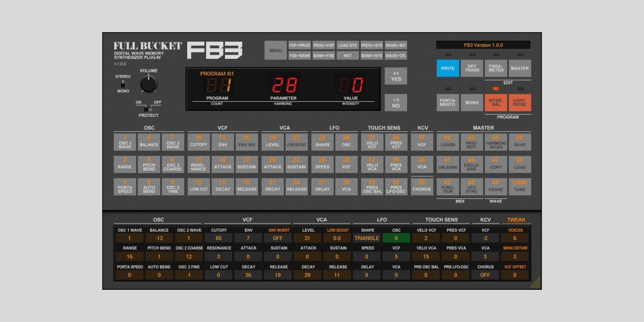Screen dimensions: 644x322
Task: Click the -1 NO button
Action: click(396, 103)
